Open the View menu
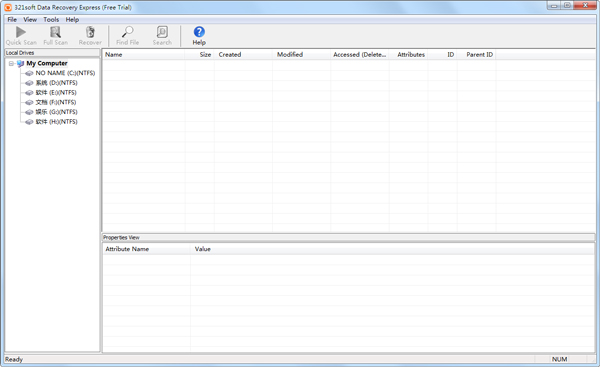The width and height of the screenshot is (600, 367). (x=30, y=20)
